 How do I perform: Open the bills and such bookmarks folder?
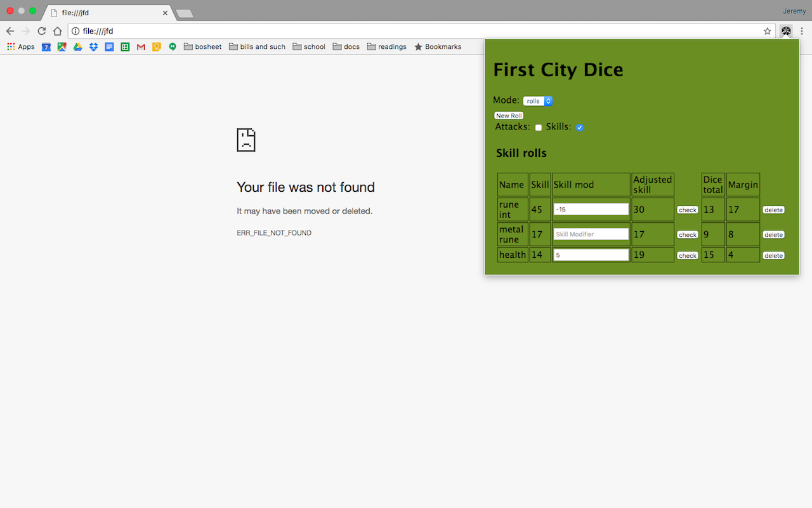(257, 46)
